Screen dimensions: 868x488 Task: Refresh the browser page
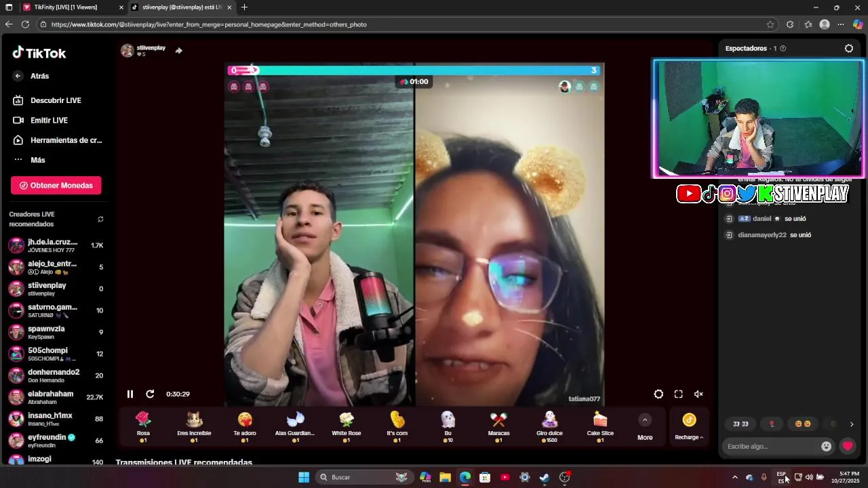point(25,24)
